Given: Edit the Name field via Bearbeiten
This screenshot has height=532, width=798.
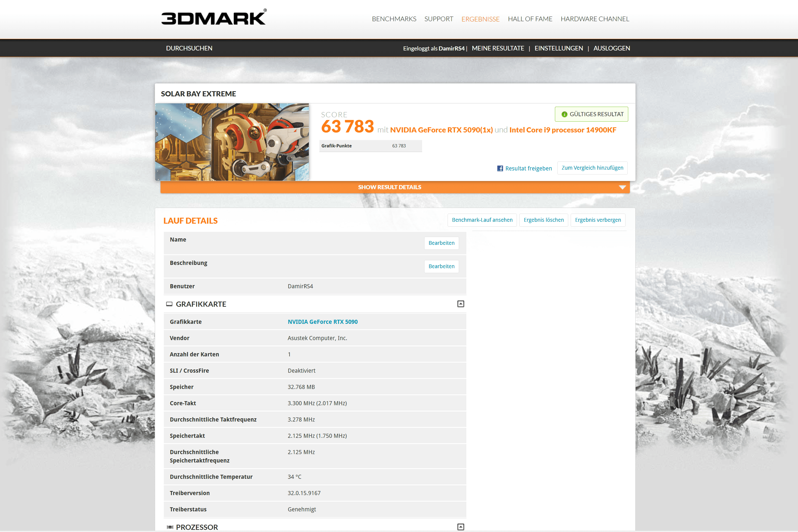Looking at the screenshot, I should pyautogui.click(x=441, y=243).
